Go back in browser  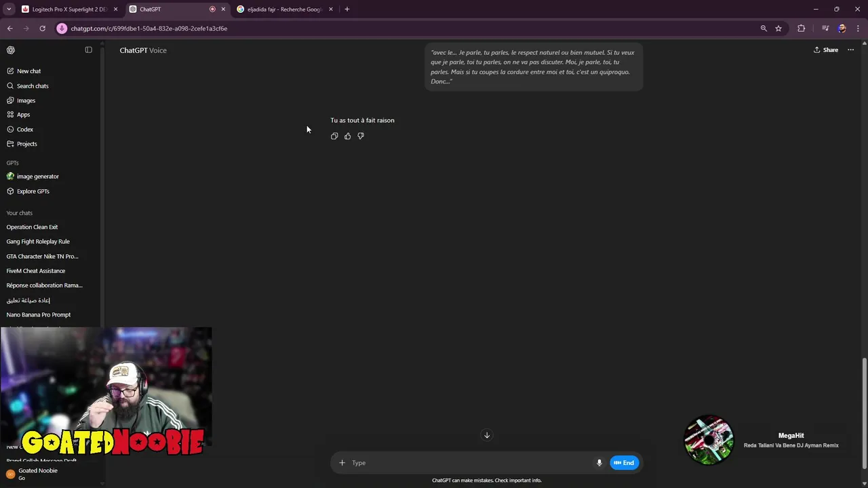[9, 28]
